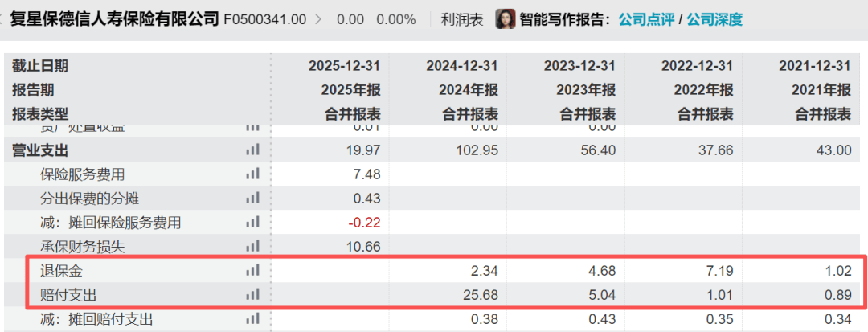Image resolution: width=868 pixels, height=332 pixels.
Task: Select 摊回赔付支出 value 0.35
Action: [x=719, y=318]
